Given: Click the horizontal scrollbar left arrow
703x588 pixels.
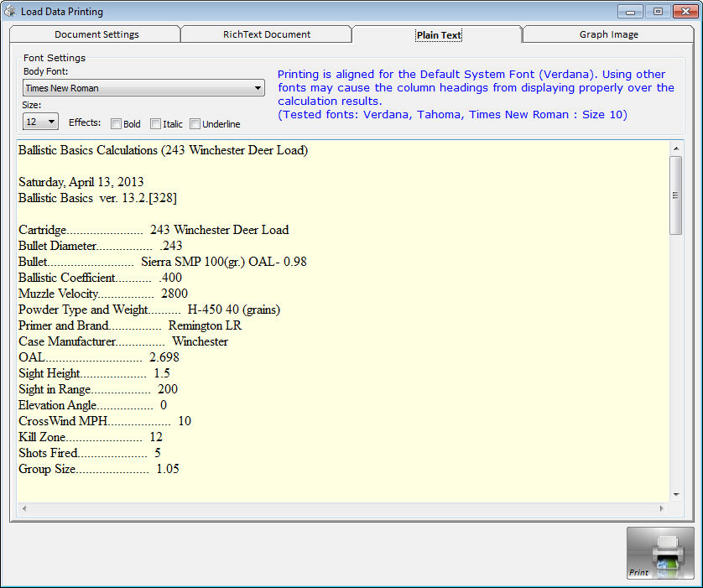Looking at the screenshot, I should tap(23, 509).
